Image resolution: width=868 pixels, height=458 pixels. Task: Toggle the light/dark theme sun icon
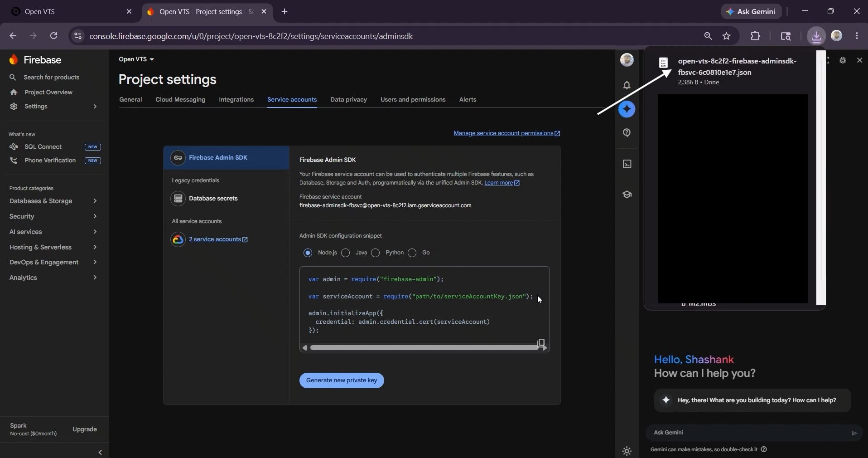[627, 451]
